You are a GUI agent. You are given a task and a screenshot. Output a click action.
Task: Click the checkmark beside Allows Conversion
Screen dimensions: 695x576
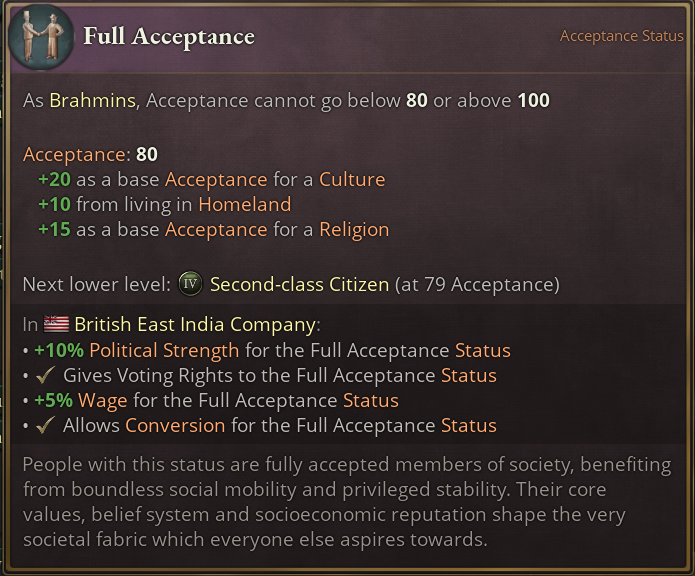pyautogui.click(x=45, y=425)
